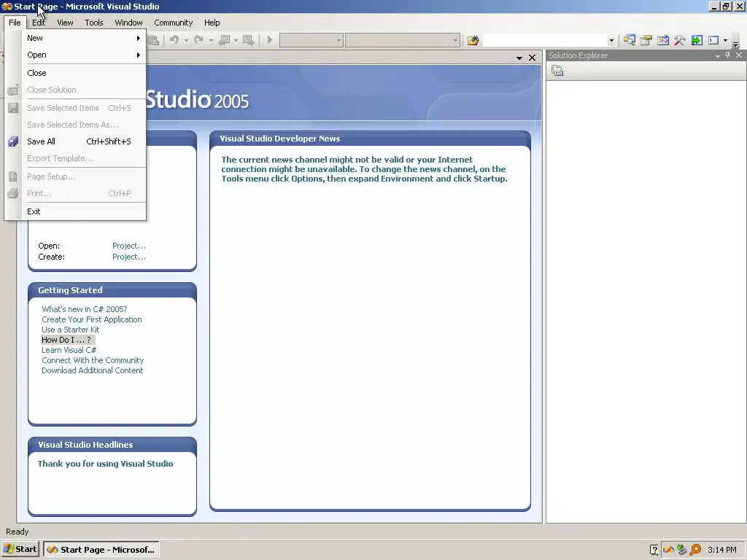
Task: Click the Redo toolbar icon
Action: 199,41
